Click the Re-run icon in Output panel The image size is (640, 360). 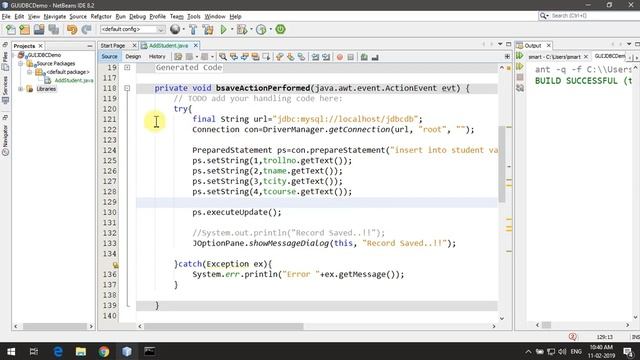point(520,56)
